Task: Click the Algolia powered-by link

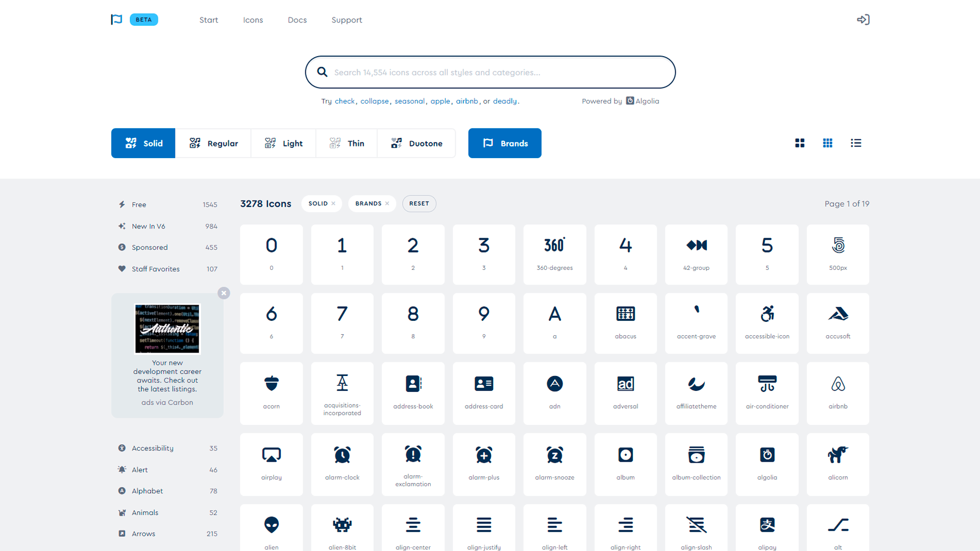Action: point(643,101)
